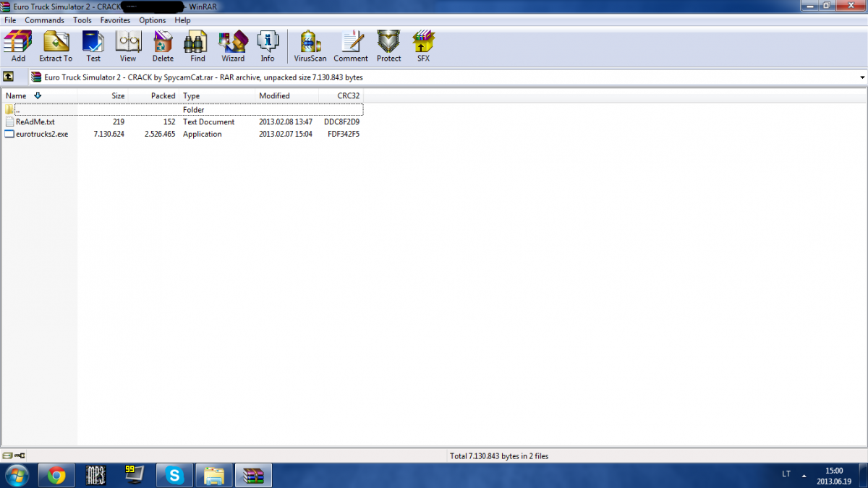Screen dimensions: 868x488
Task: Open the MP3 app on the taskbar
Action: [95, 476]
